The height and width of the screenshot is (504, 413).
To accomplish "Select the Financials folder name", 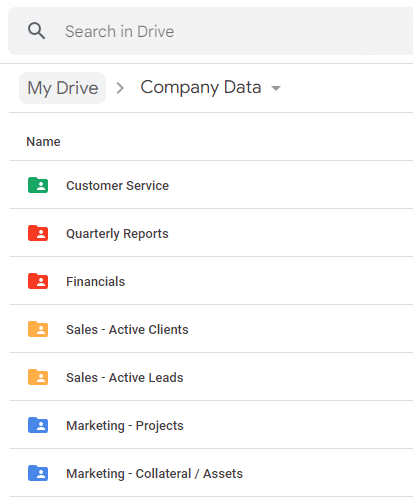I will tap(95, 282).
